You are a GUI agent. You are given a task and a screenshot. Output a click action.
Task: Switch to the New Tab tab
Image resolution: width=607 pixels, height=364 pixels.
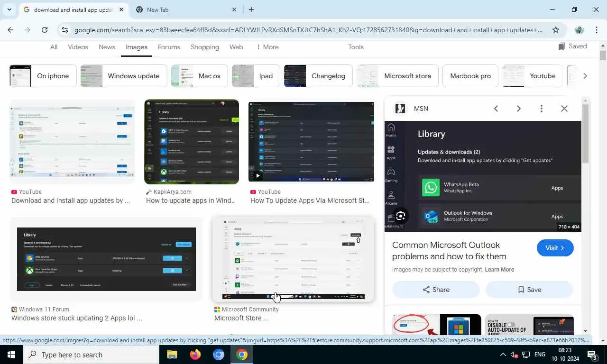[x=185, y=9]
